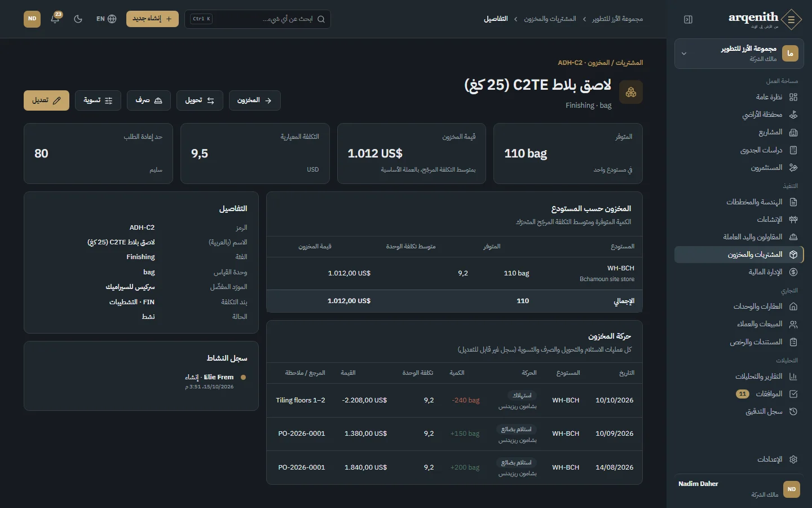The width and height of the screenshot is (812, 508).
Task: Click the سجل التدقيق history icon
Action: point(793,411)
